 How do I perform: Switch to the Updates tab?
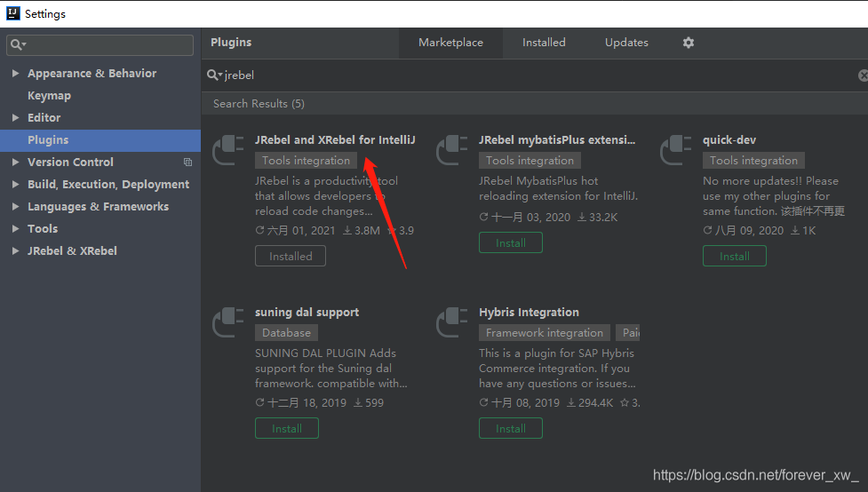pos(626,43)
